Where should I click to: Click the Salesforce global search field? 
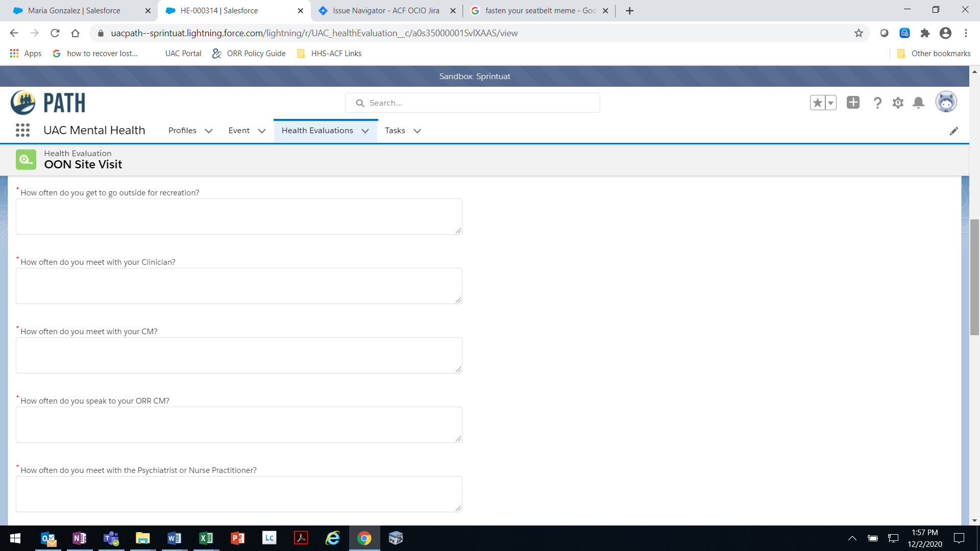[x=480, y=103]
